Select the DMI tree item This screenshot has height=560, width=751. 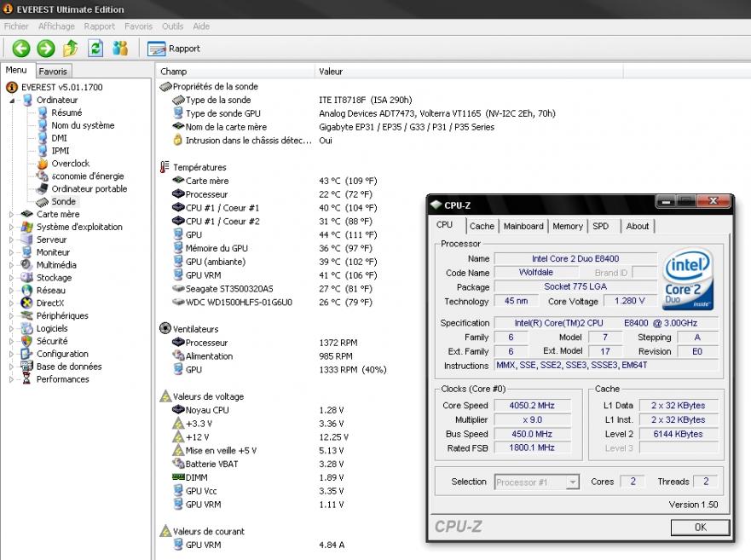(60, 138)
